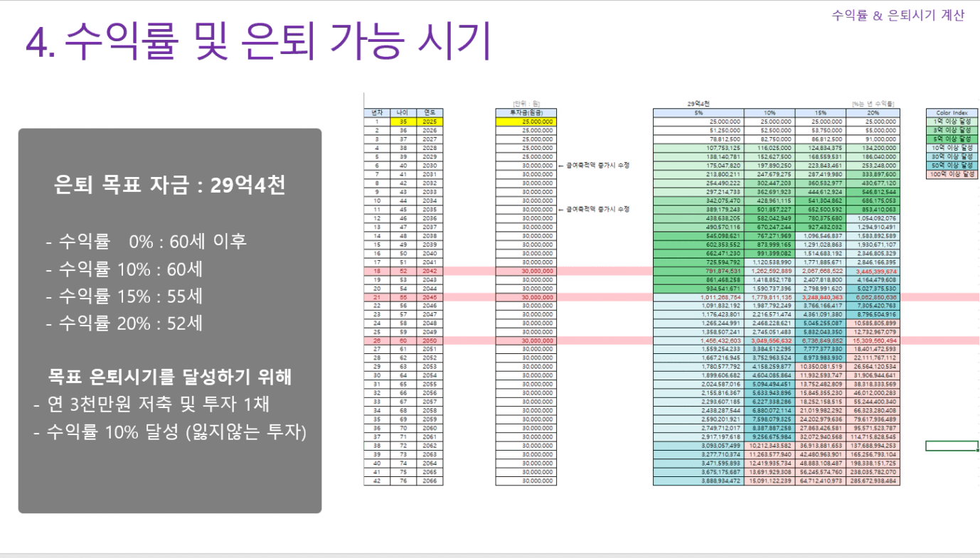Click the year cell '2030'
This screenshot has height=558, width=980.
click(429, 165)
